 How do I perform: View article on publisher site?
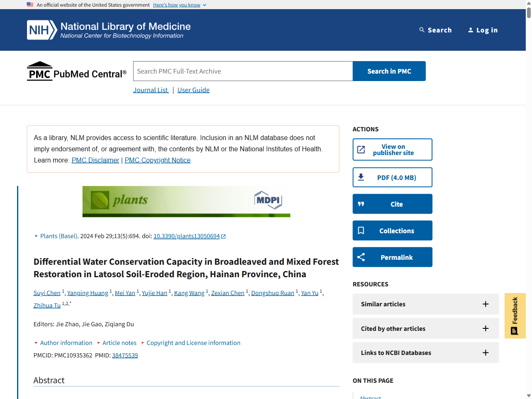click(x=392, y=150)
